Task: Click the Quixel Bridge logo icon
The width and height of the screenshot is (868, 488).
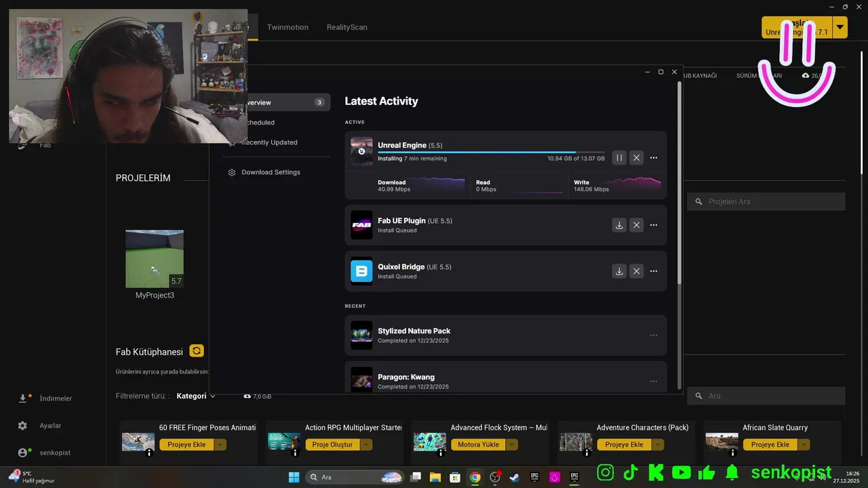Action: coord(361,271)
